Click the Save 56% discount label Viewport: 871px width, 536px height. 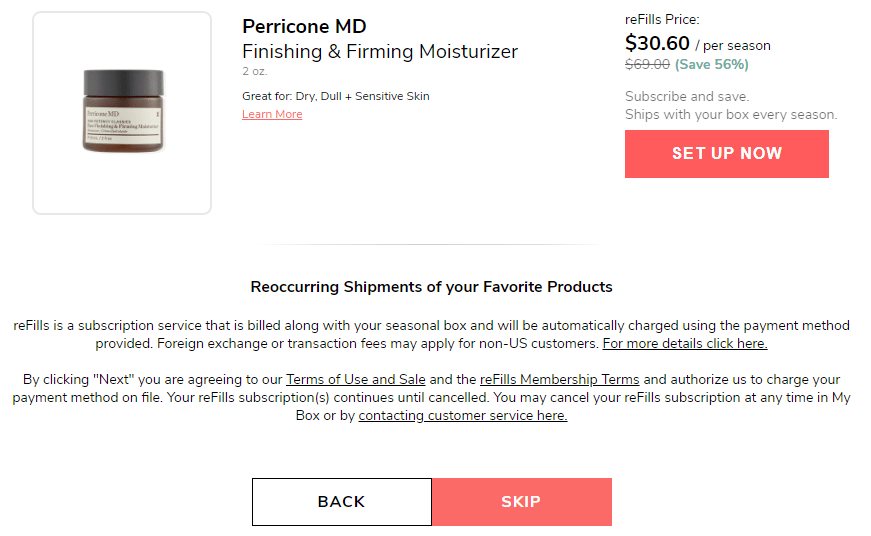click(712, 65)
